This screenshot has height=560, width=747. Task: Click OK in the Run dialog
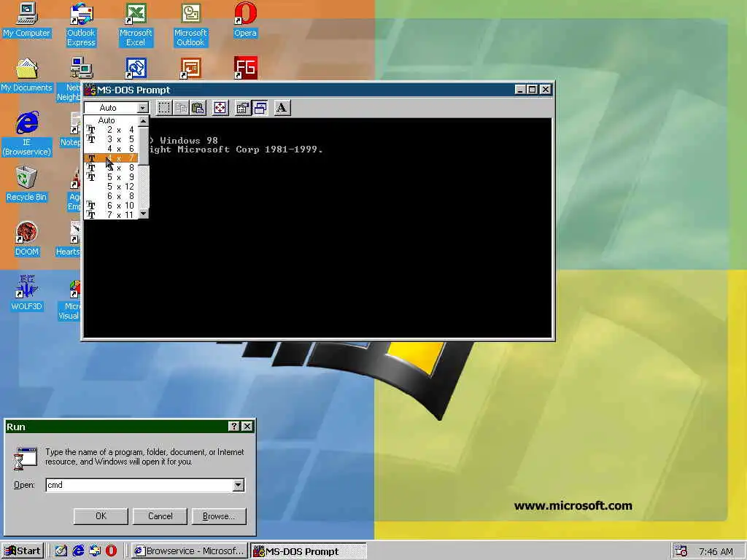[101, 516]
